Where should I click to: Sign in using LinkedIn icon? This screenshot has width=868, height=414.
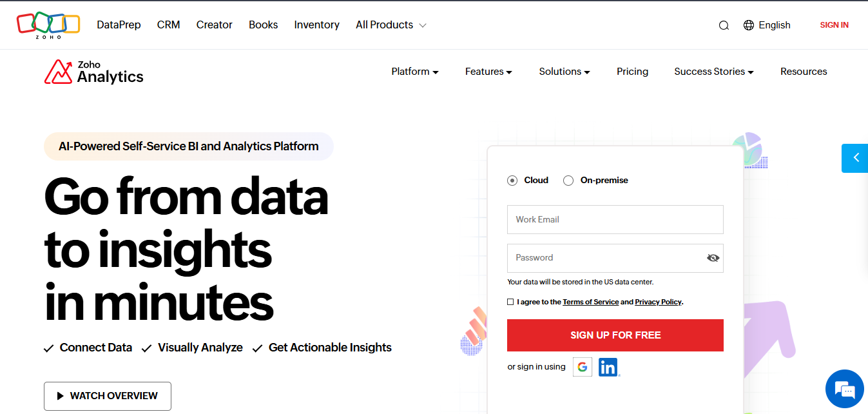click(x=608, y=367)
